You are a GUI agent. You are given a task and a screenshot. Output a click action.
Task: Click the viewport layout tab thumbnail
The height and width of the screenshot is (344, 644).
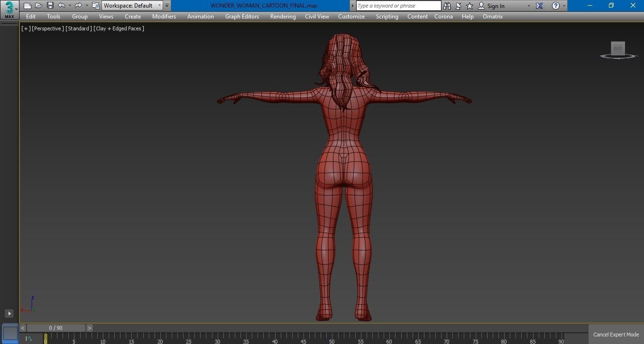tap(10, 333)
